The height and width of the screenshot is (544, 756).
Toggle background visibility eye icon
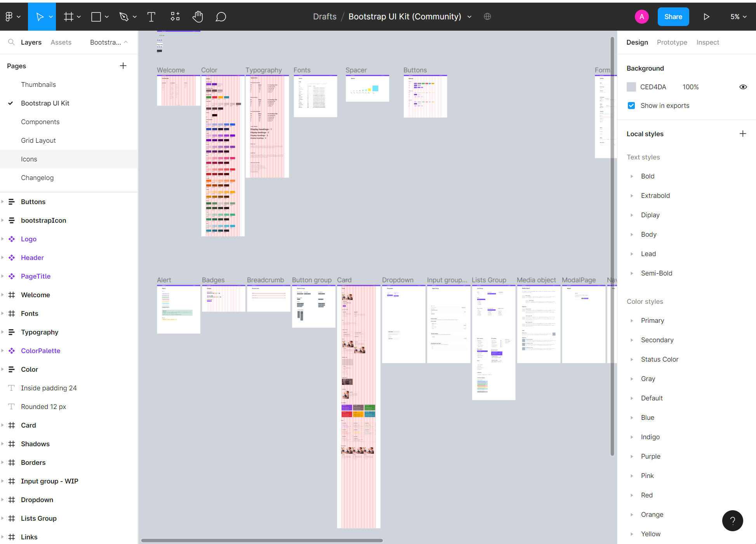[743, 87]
